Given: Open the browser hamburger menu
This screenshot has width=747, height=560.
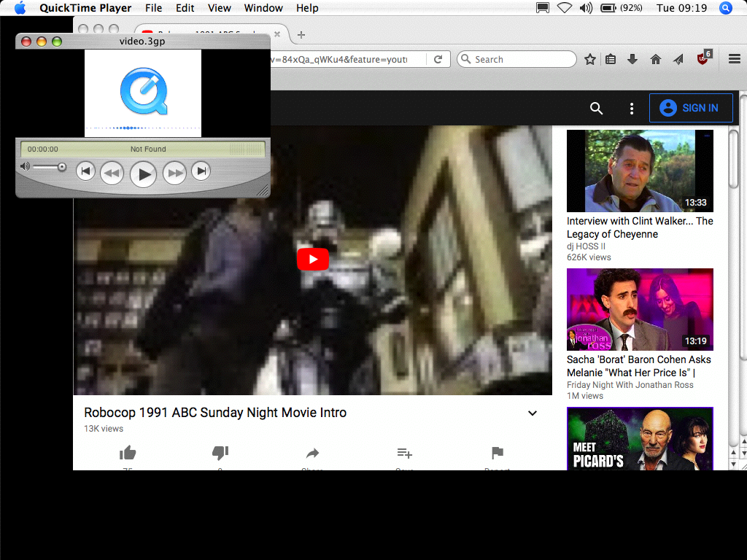Looking at the screenshot, I should (734, 59).
